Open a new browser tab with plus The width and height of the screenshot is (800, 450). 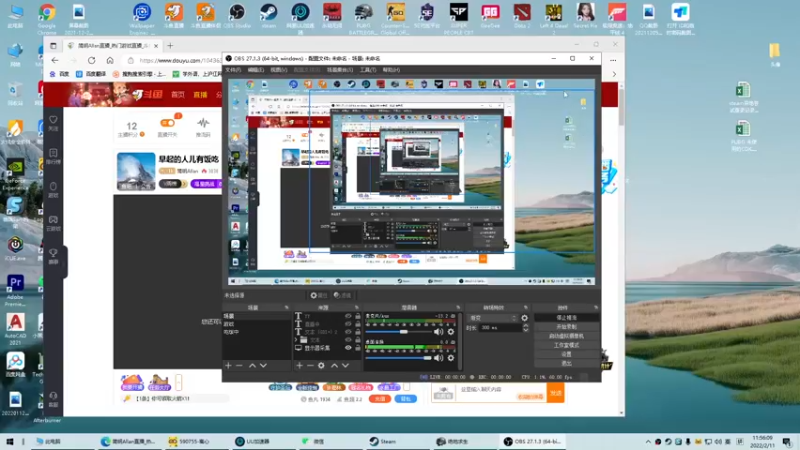pos(170,45)
